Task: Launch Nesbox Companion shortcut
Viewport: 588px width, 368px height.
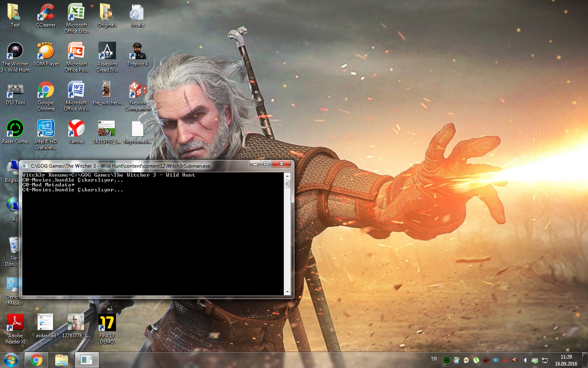Action: [138, 96]
